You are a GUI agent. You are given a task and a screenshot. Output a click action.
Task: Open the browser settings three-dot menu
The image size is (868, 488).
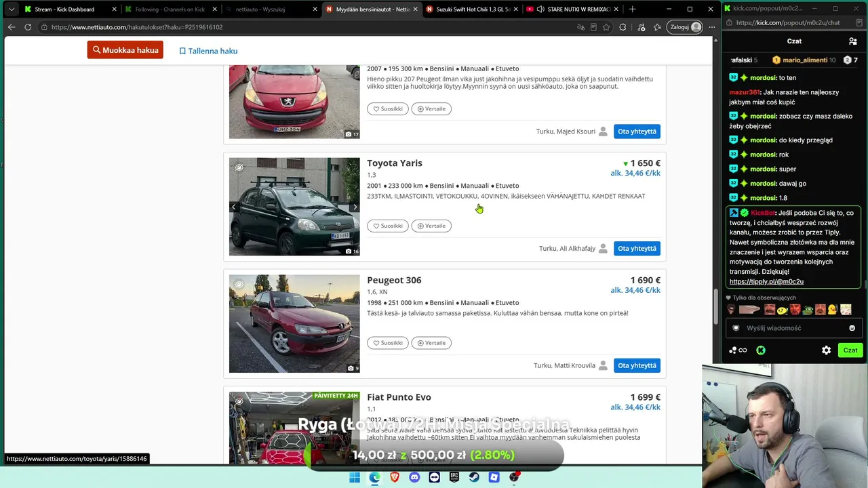711,27
